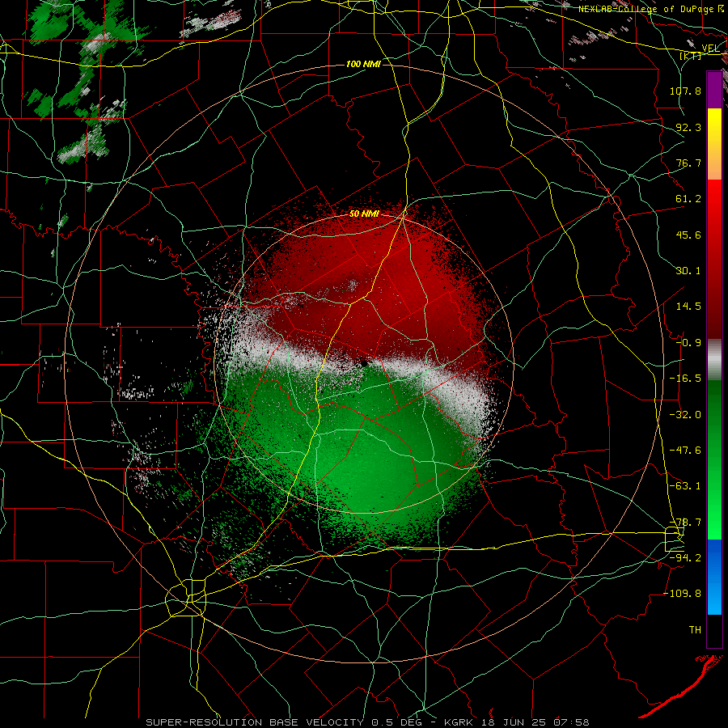Click the KGRK 18 JUN 25 07:58 timestamp
This screenshot has height=728, width=728.
pos(517,722)
